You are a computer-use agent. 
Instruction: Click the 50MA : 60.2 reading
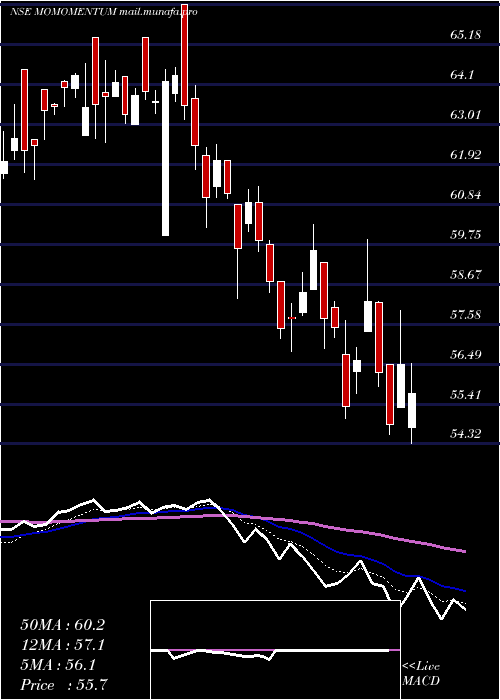(x=62, y=625)
